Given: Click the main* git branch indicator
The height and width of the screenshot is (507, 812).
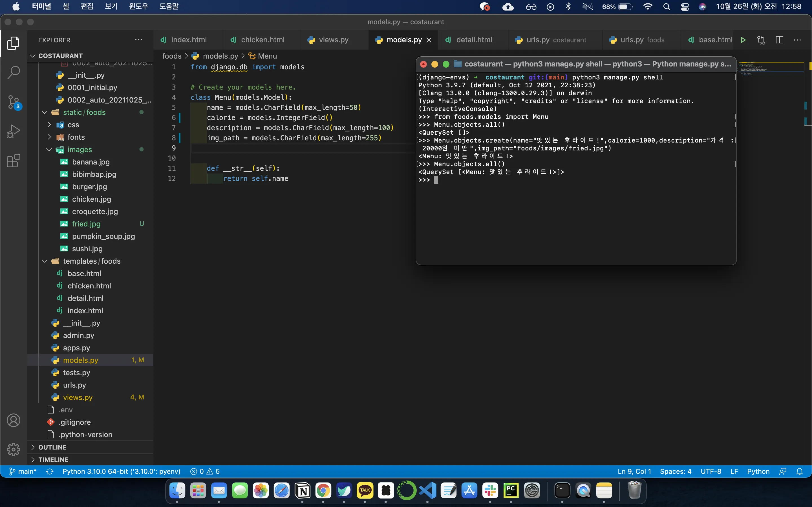Looking at the screenshot, I should (23, 472).
